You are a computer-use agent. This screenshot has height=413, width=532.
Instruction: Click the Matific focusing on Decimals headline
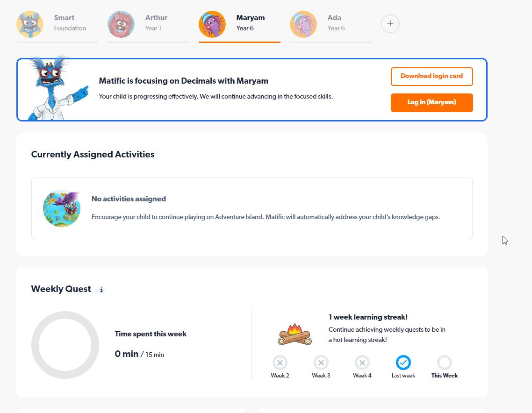tap(184, 81)
